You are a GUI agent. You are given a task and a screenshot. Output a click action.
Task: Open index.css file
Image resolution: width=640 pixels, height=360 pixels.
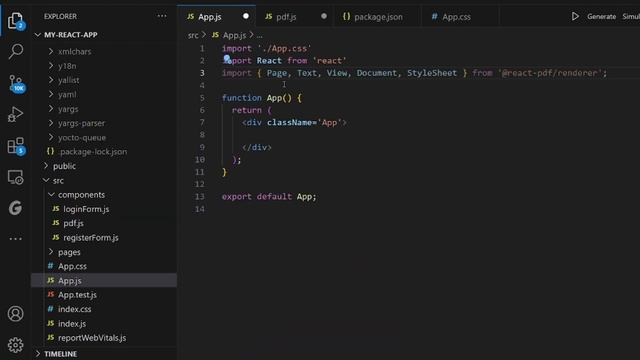tap(74, 309)
